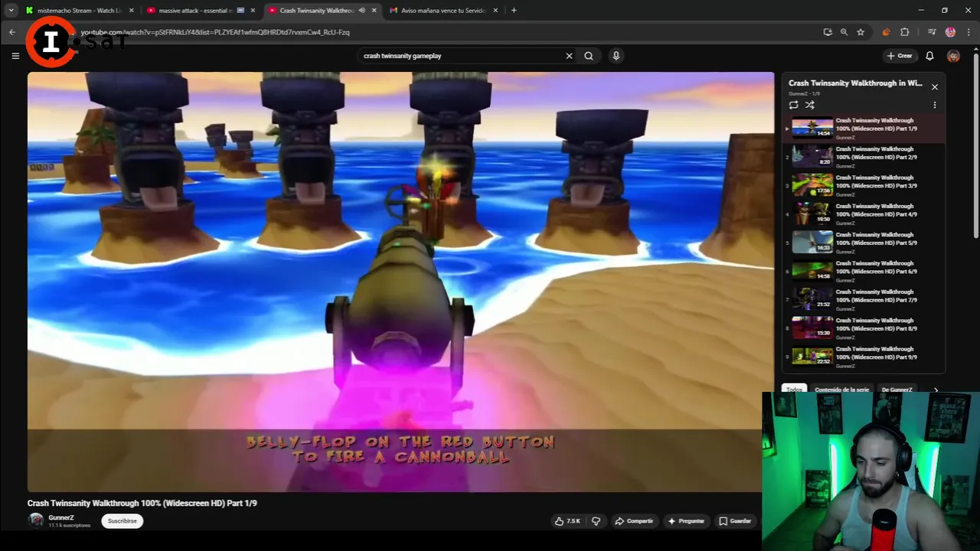980x551 pixels.
Task: Expand the tab search dropdown arrow
Action: [x=11, y=11]
